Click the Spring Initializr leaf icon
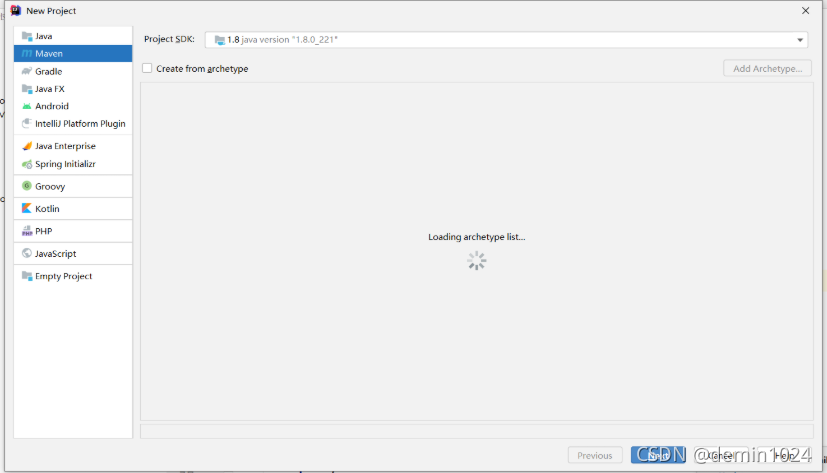 [27, 164]
